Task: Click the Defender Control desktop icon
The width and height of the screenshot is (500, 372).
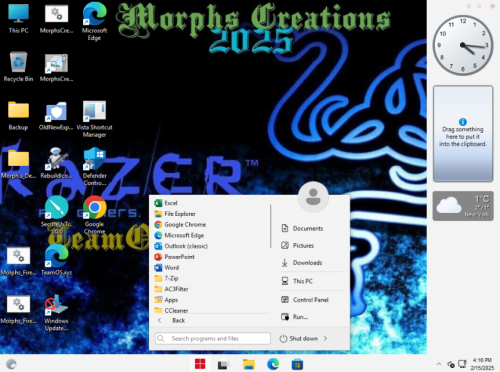Action: [x=95, y=167]
